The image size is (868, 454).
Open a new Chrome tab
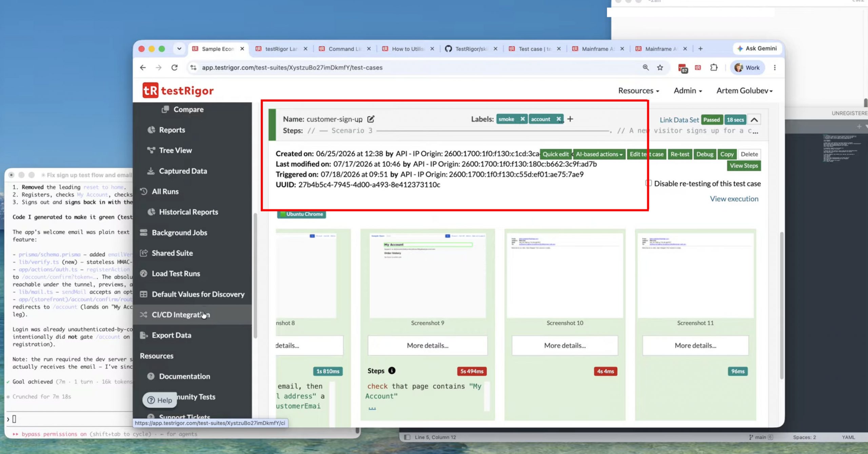pyautogui.click(x=700, y=49)
